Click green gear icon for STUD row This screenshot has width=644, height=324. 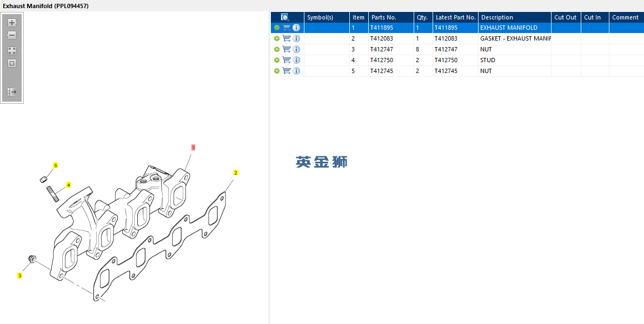[277, 60]
